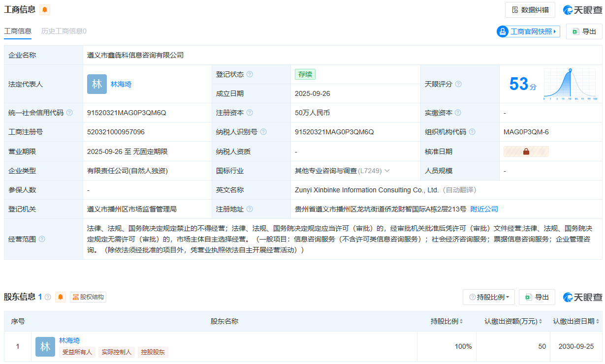
Task: Click the 天眼评分 bell curve chart
Action: [x=570, y=84]
